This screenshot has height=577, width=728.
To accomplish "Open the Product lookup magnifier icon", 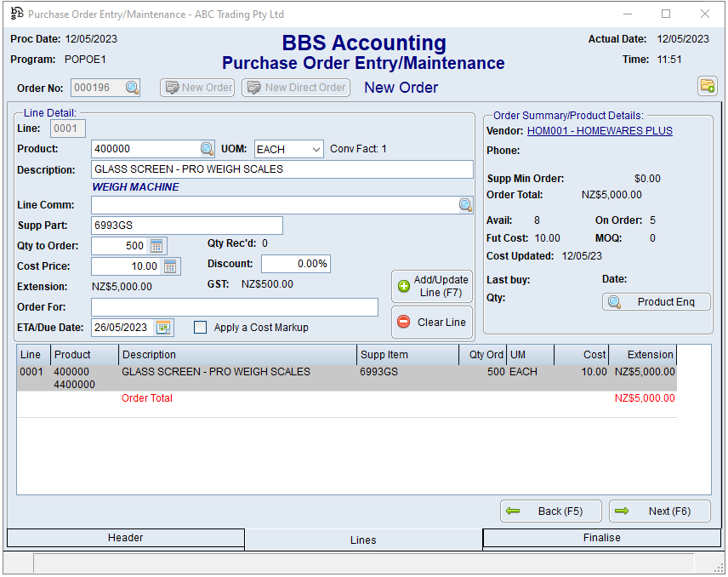I will point(208,149).
